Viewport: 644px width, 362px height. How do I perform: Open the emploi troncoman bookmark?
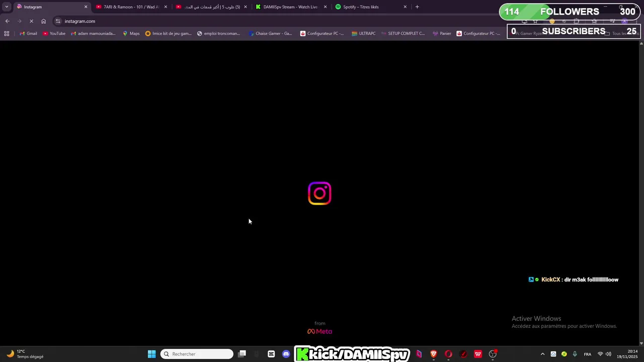coord(218,34)
